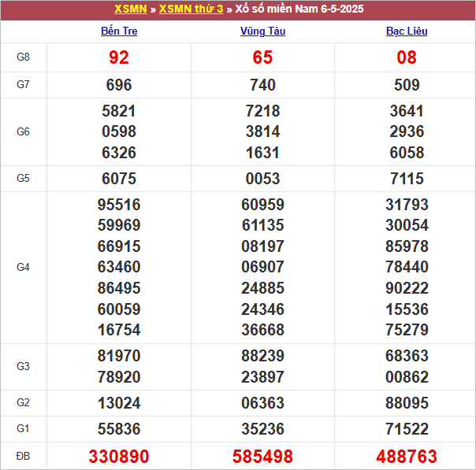The width and height of the screenshot is (476, 470).
Task: Click the red G8 number 92
Action: 119,57
